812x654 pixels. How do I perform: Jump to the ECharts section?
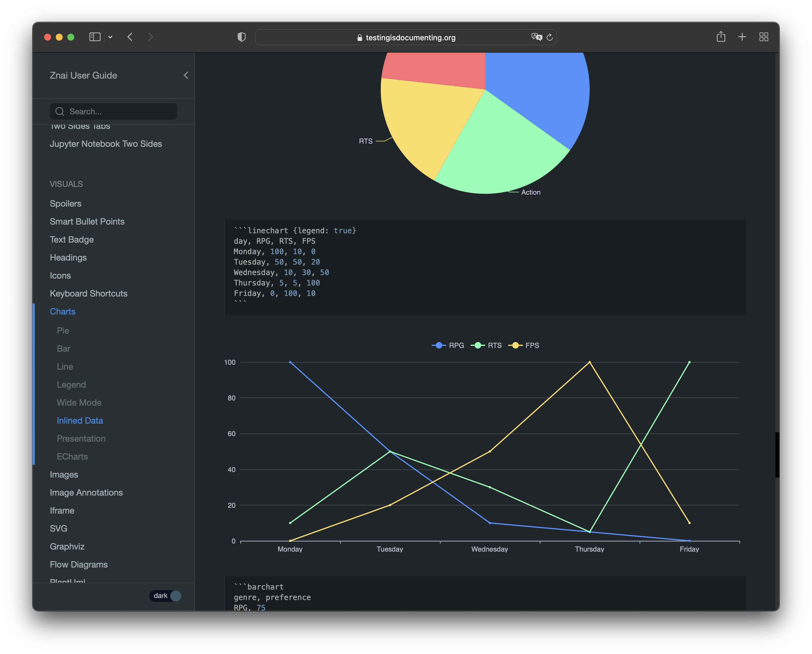[x=72, y=457]
